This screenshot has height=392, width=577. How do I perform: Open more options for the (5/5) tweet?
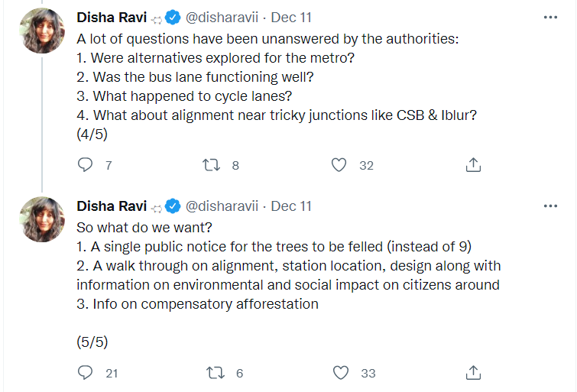[x=550, y=206]
